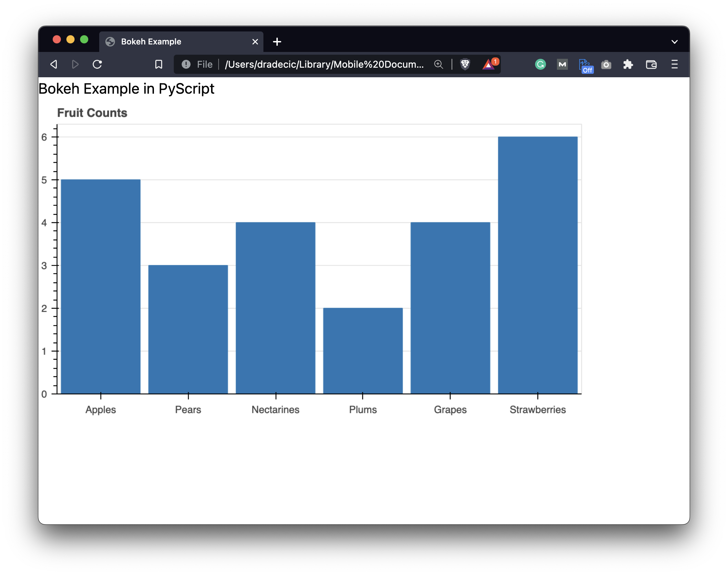Open the File path dropdown in address bar

coord(204,64)
